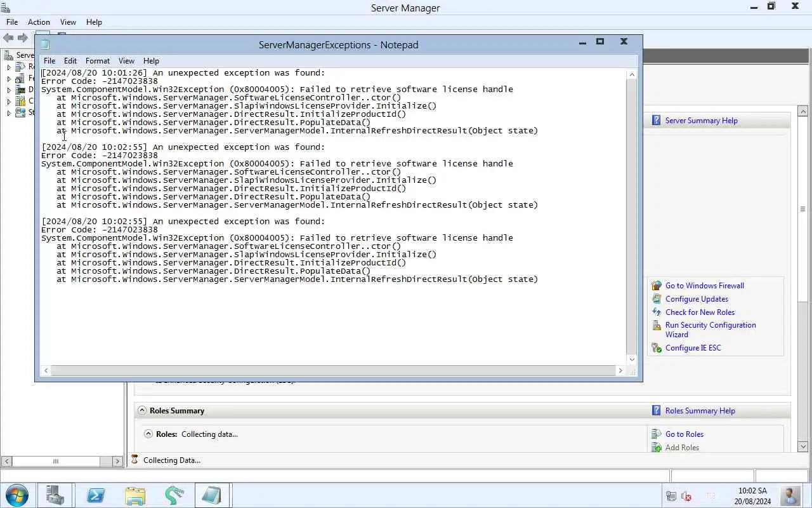Click the Configure Updates icon

coord(657,298)
